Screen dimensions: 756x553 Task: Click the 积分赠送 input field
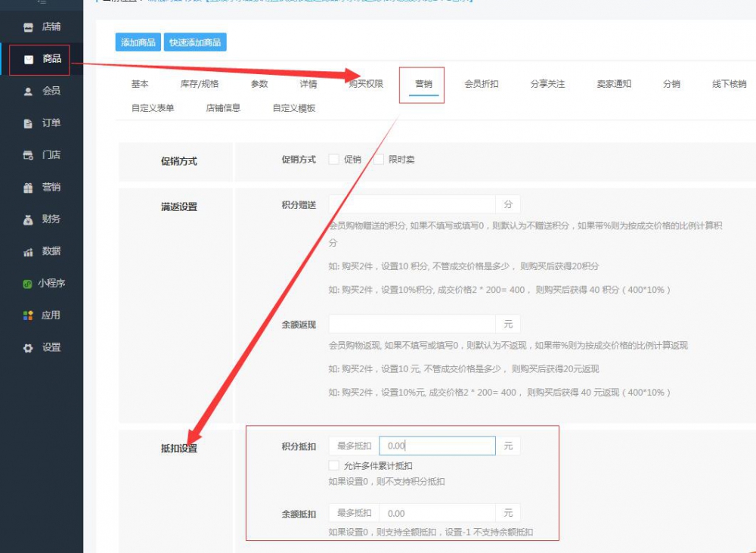pyautogui.click(x=412, y=204)
